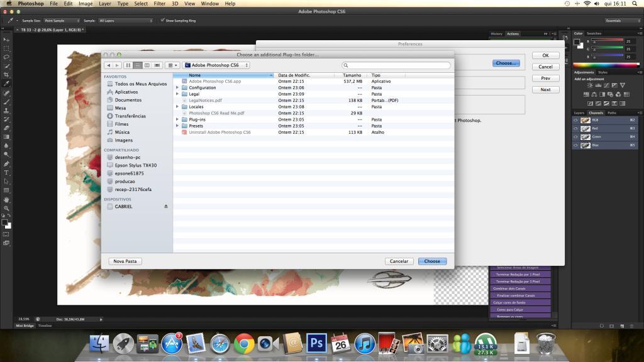
Task: Select the Eraser tool
Action: pyautogui.click(x=6, y=128)
